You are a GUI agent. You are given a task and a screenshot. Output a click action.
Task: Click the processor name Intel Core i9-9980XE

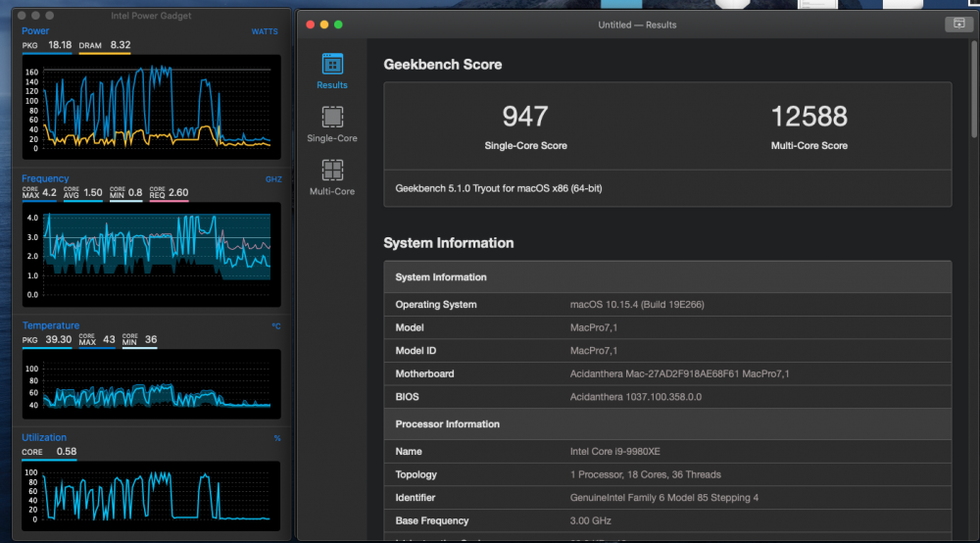point(615,451)
